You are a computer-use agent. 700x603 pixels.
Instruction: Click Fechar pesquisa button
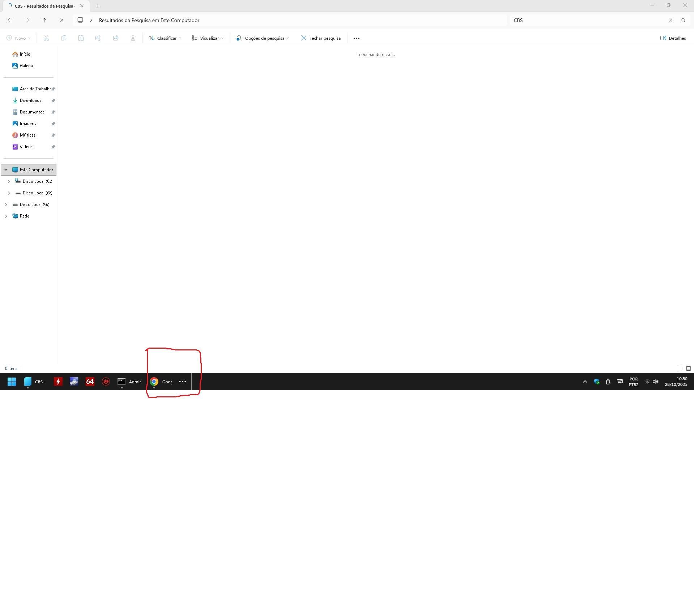[x=321, y=38]
